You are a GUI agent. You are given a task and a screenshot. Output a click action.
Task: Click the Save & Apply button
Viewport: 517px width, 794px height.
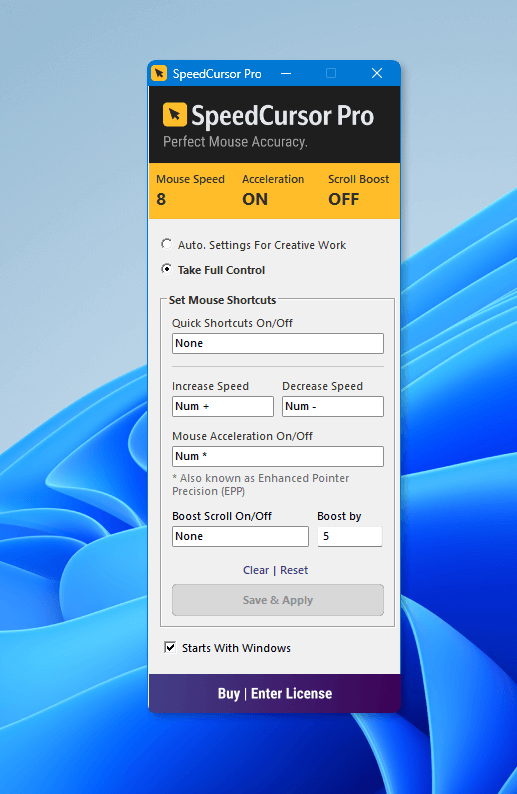coord(277,600)
